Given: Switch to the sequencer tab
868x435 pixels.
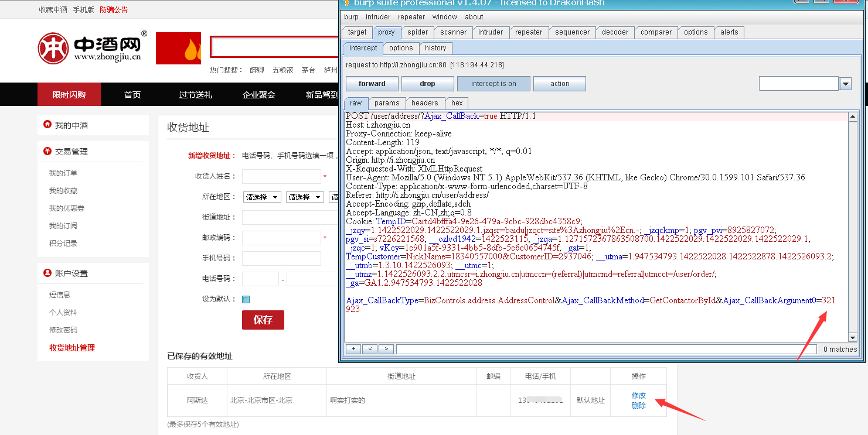Looking at the screenshot, I should pos(573,32).
